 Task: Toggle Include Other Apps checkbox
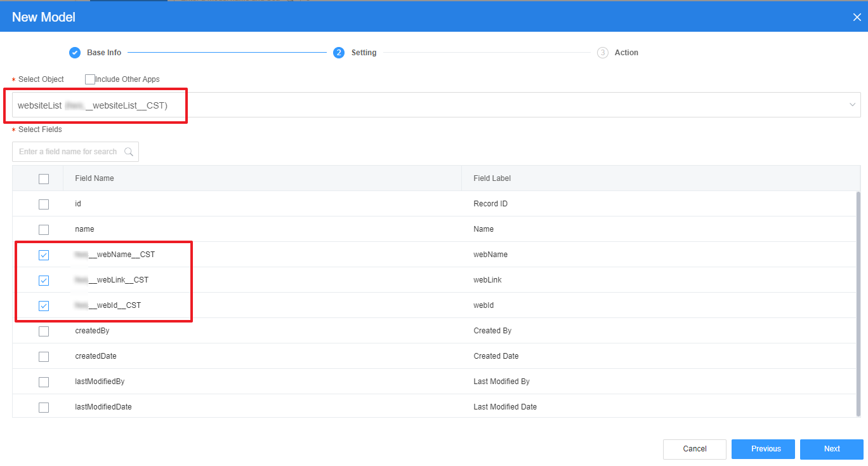coord(90,79)
